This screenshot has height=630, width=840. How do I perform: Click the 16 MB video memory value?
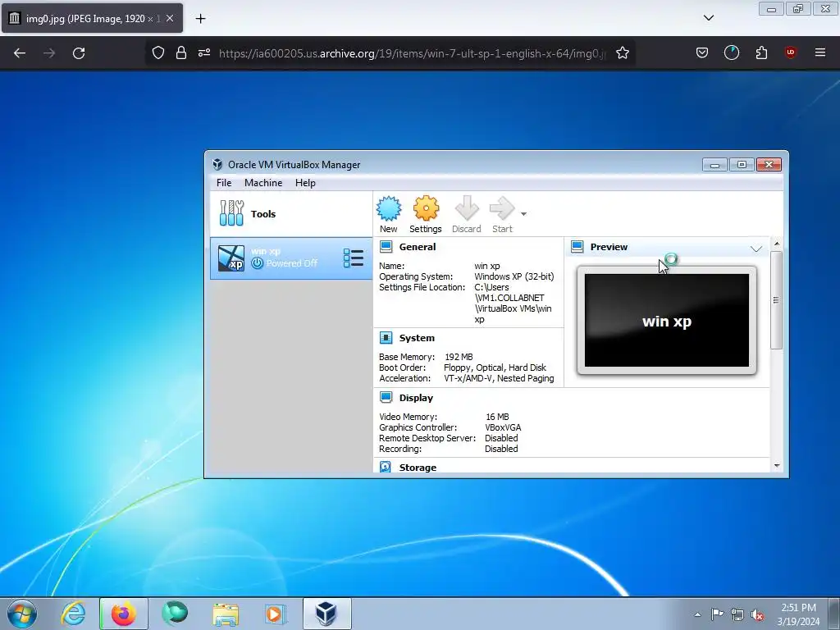pyautogui.click(x=497, y=417)
